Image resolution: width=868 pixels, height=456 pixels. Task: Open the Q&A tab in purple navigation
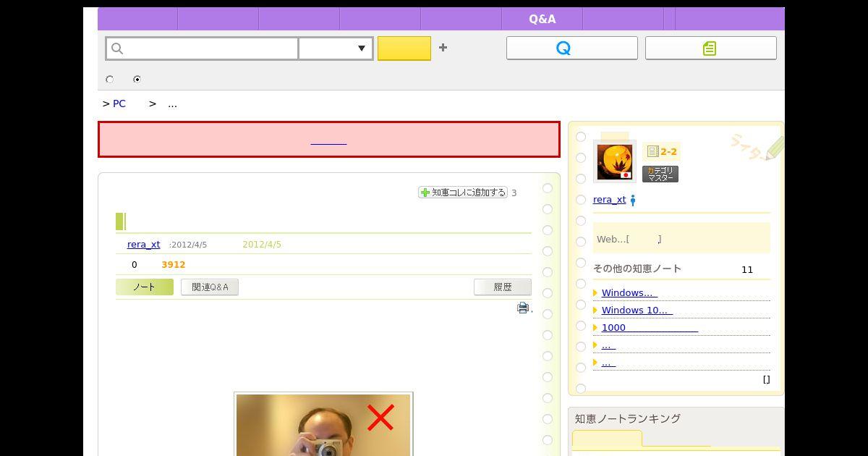coord(542,19)
